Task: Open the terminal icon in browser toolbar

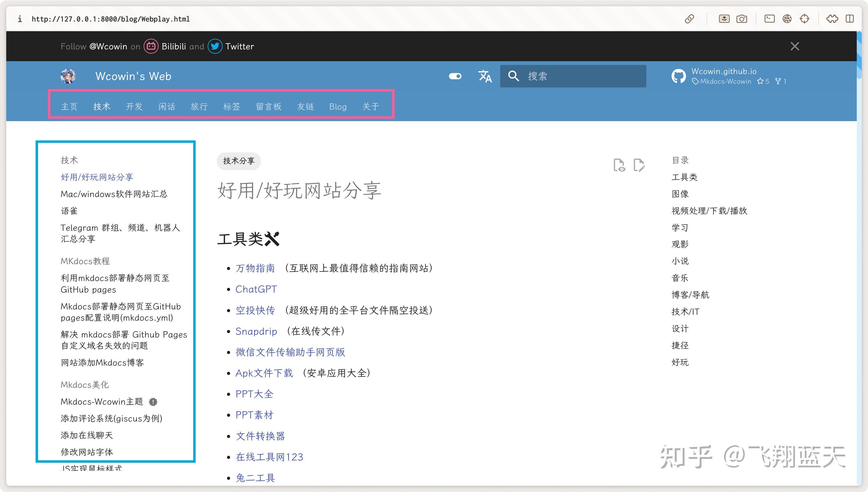Action: 769,19
